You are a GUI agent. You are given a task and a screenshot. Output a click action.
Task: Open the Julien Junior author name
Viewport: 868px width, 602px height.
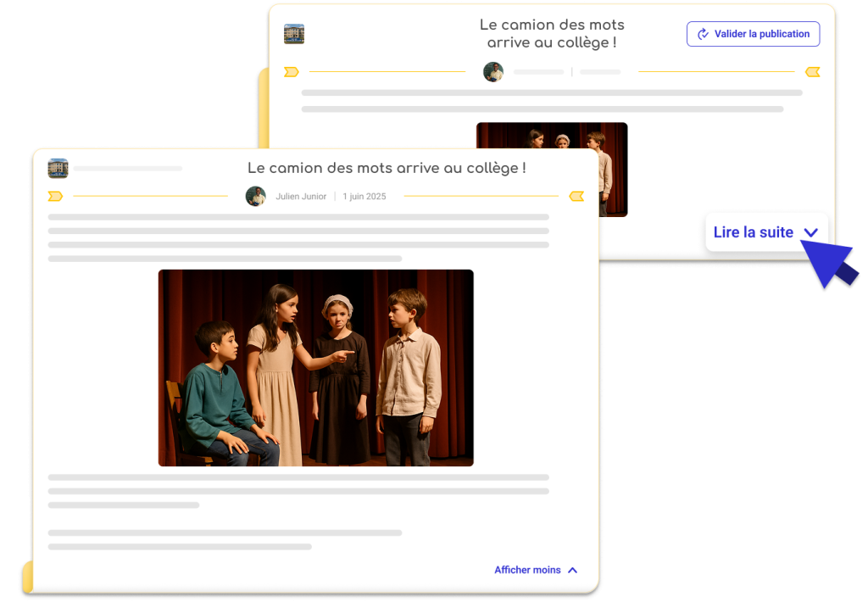(301, 197)
